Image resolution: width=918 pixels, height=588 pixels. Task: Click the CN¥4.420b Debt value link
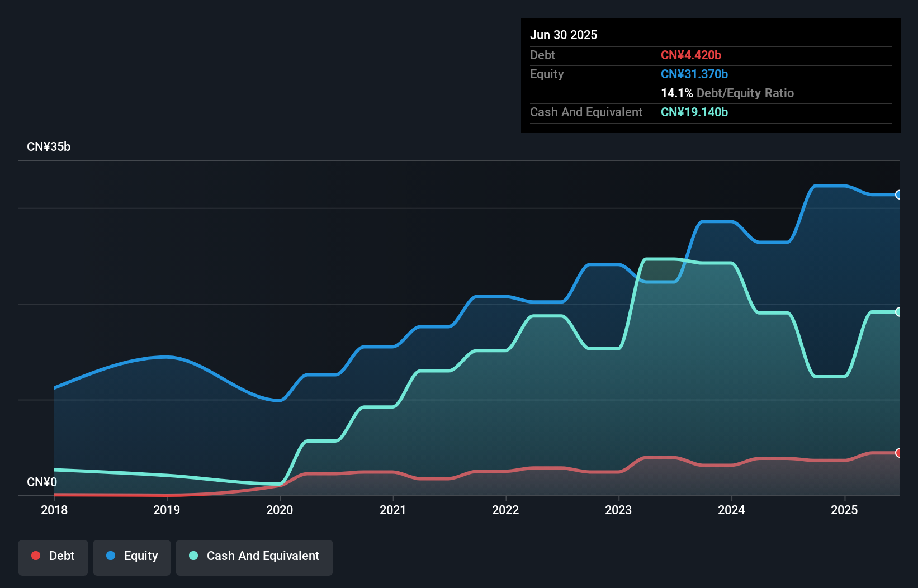692,55
